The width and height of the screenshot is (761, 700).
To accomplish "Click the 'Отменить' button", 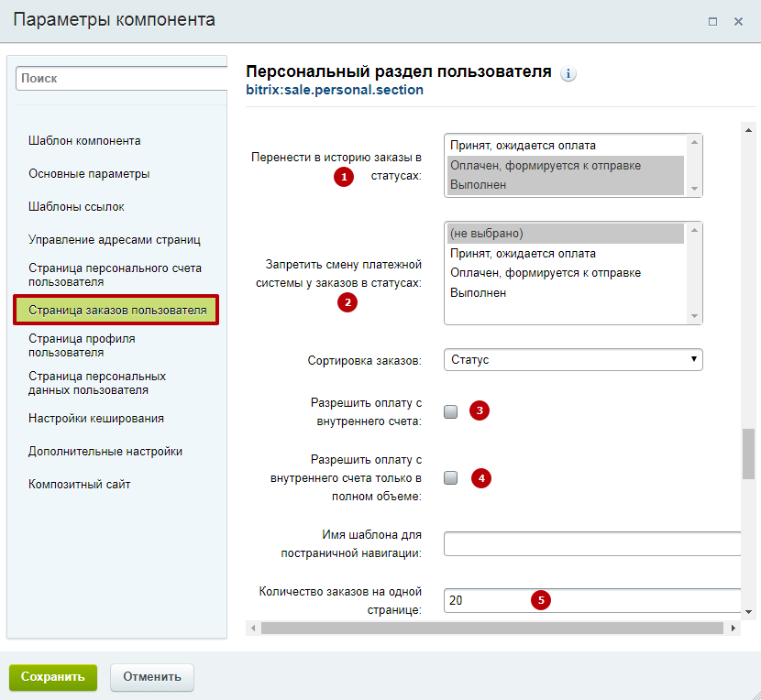I will click(152, 677).
